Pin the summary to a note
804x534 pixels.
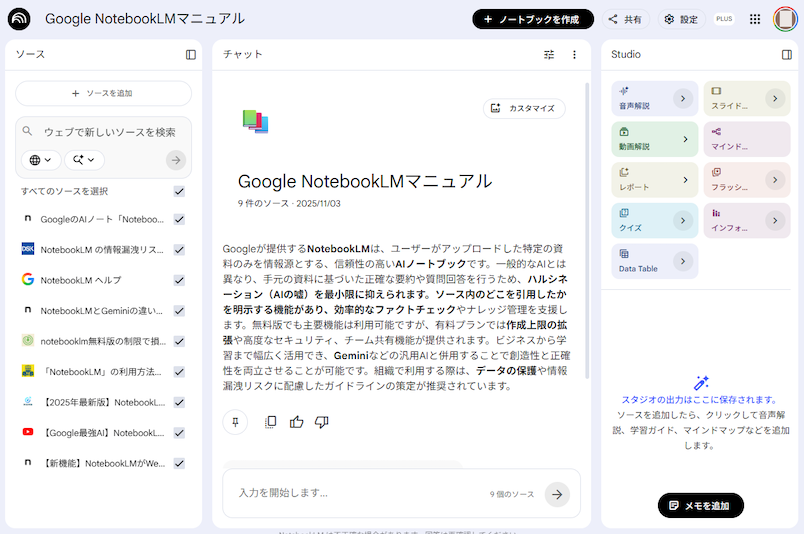pos(235,422)
